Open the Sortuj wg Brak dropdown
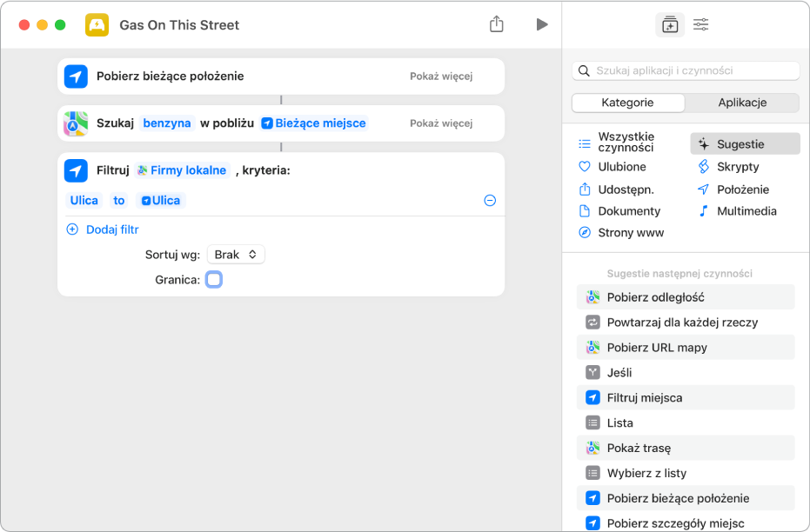810x532 pixels. [x=236, y=255]
